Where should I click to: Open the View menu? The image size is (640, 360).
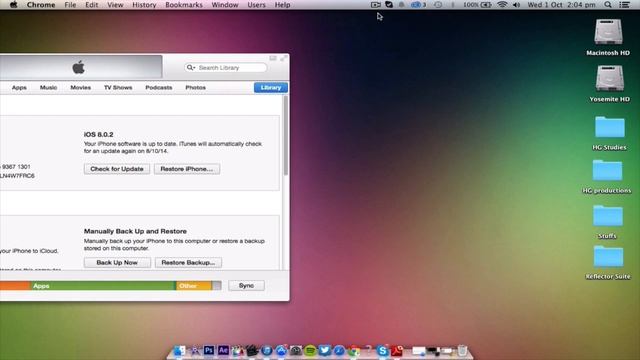(115, 5)
